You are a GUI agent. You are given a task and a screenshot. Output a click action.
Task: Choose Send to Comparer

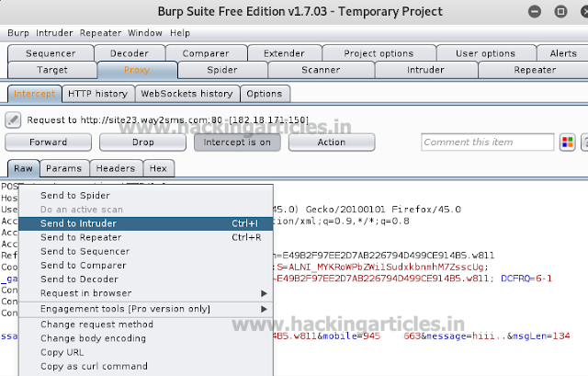[146, 266]
